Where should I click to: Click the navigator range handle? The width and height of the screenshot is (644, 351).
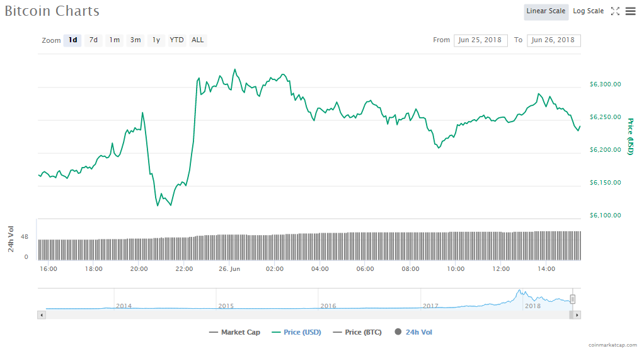[573, 299]
